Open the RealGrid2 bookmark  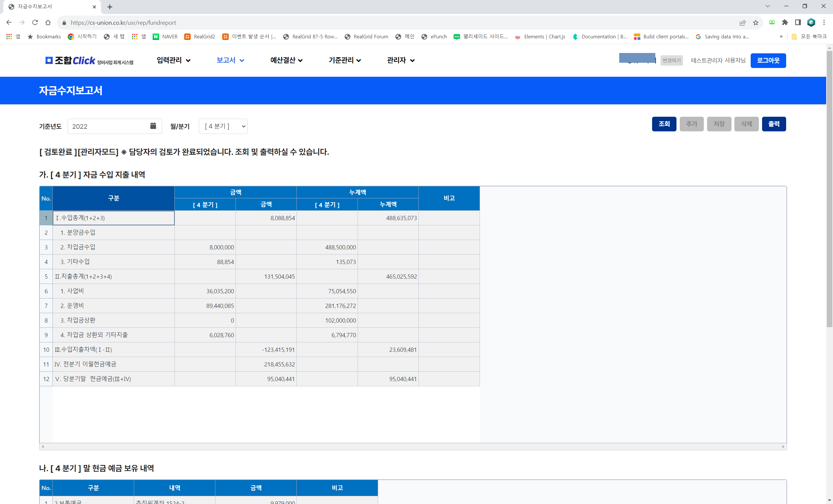[199, 36]
